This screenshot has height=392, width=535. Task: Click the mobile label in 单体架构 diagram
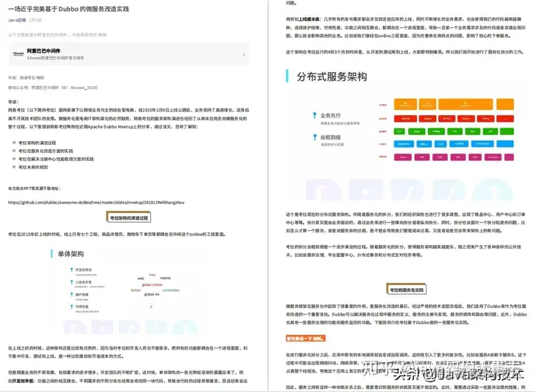click(166, 278)
